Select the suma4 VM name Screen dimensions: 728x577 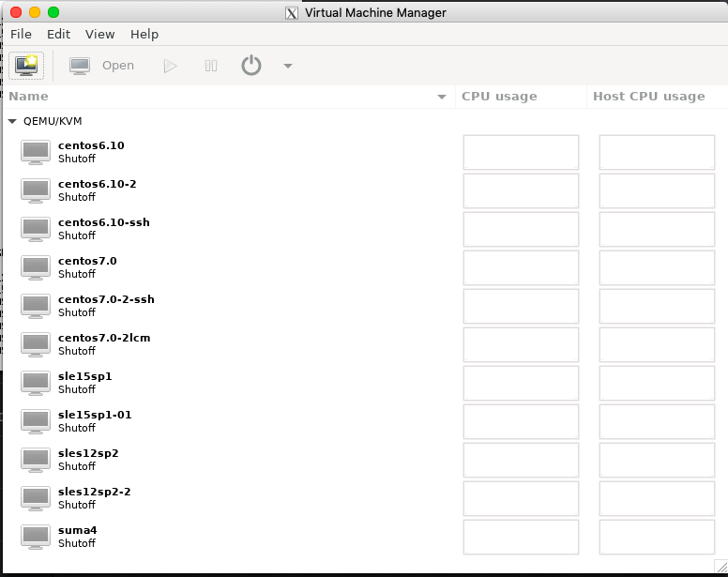click(x=78, y=530)
